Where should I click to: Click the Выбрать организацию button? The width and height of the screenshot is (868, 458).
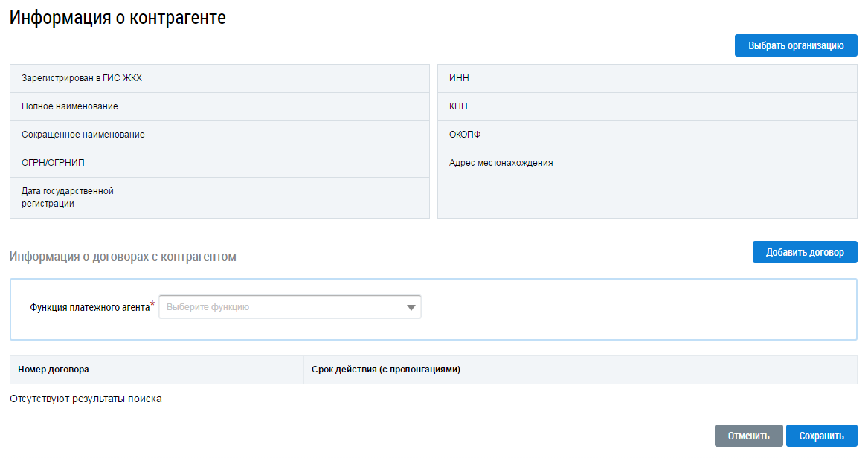coord(796,45)
